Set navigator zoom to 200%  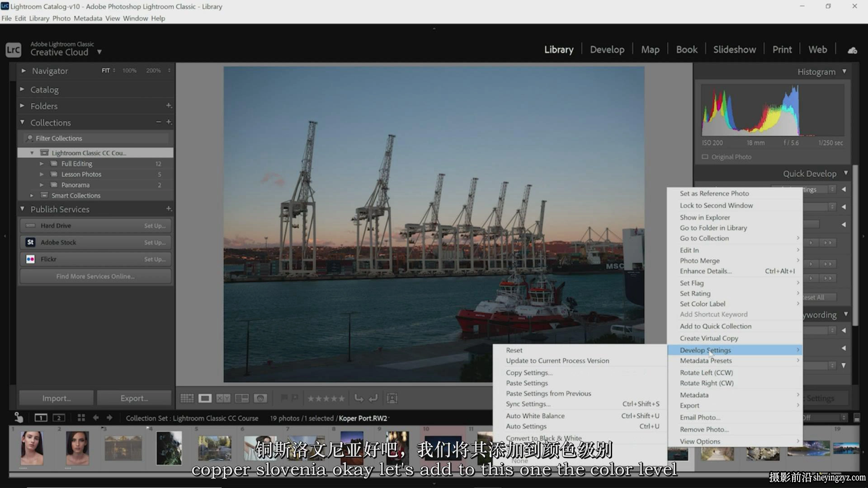(153, 70)
